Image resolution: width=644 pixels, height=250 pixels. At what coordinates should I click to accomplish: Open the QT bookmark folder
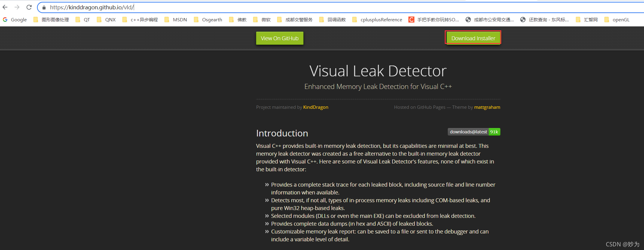(x=83, y=20)
